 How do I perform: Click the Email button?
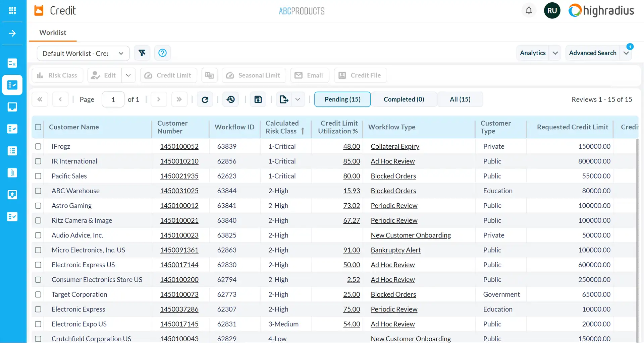(x=310, y=75)
